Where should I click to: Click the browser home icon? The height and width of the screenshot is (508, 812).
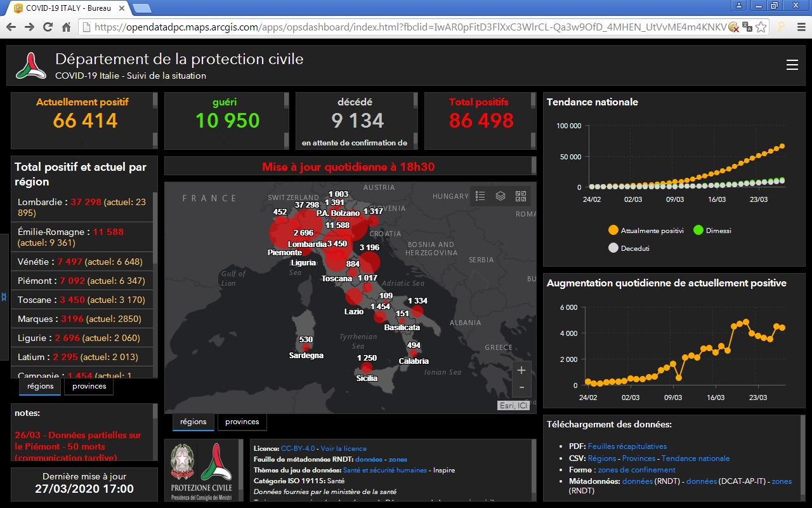tap(66, 27)
